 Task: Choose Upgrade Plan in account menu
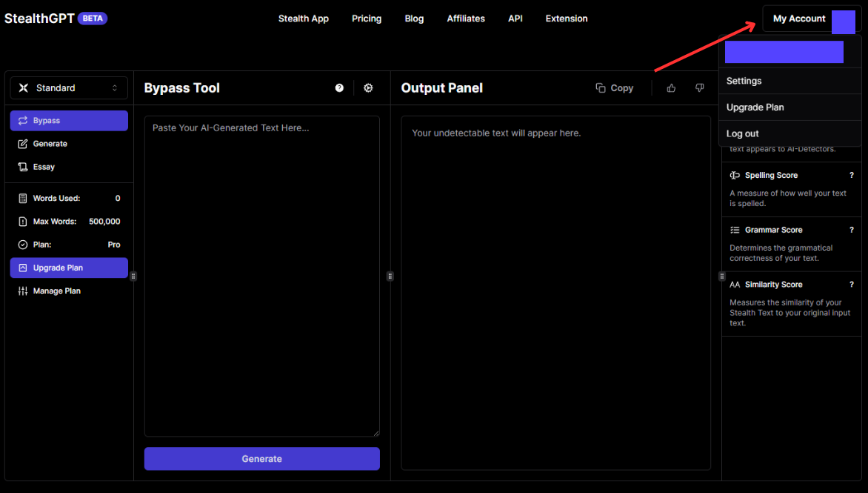coord(790,107)
